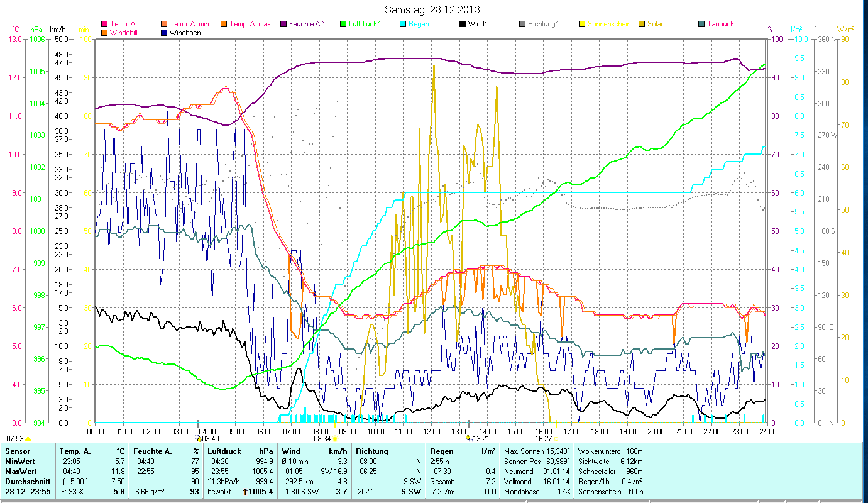Click the rising pressure arrow beside 1005.4

(x=246, y=491)
